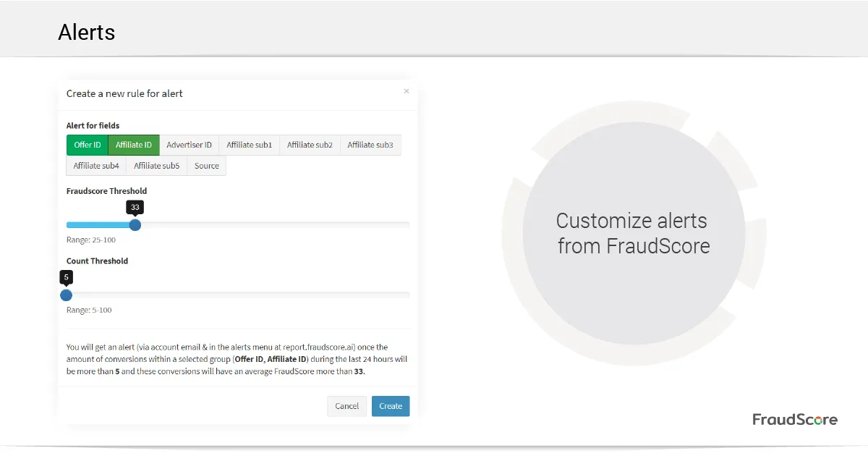This screenshot has height=456, width=868.
Task: Turn on the Affiliate sub4 field
Action: [x=96, y=166]
